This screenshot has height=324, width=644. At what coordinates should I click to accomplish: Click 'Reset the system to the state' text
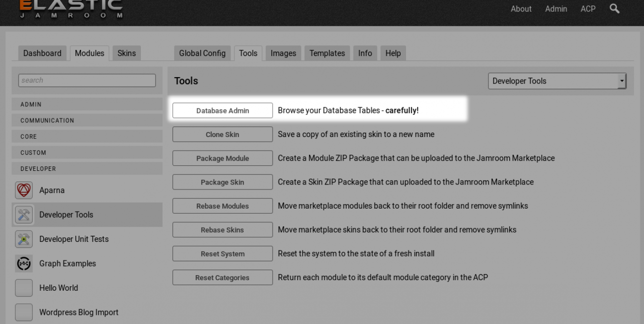356,254
